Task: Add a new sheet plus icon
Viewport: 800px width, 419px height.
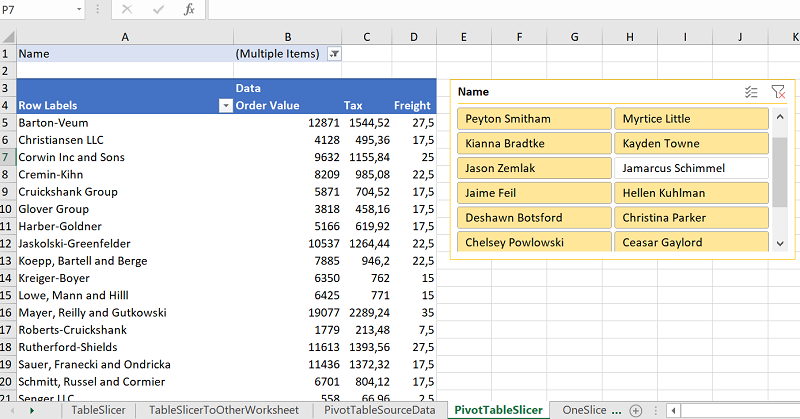Action: pos(636,410)
